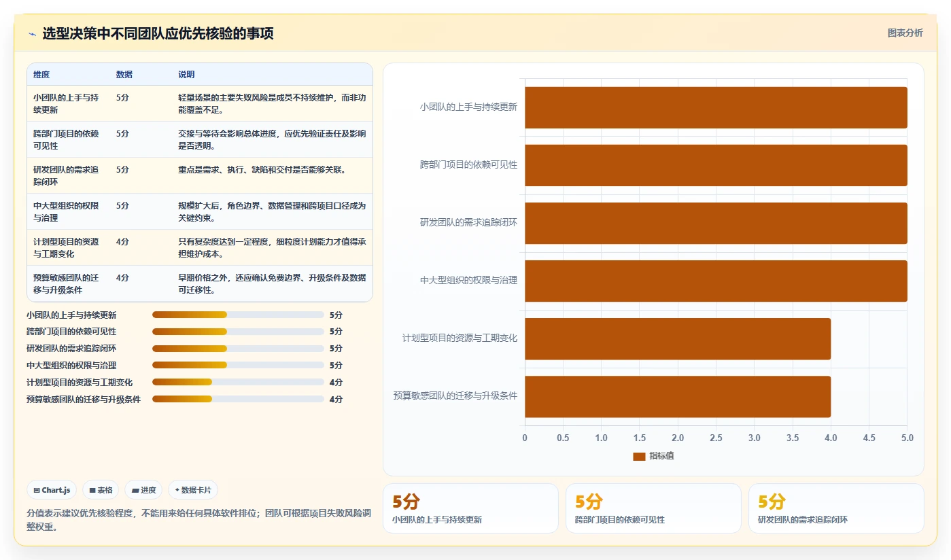This screenshot has height=560, width=951.
Task: Toggle the 指标值 legend swatch
Action: (639, 456)
